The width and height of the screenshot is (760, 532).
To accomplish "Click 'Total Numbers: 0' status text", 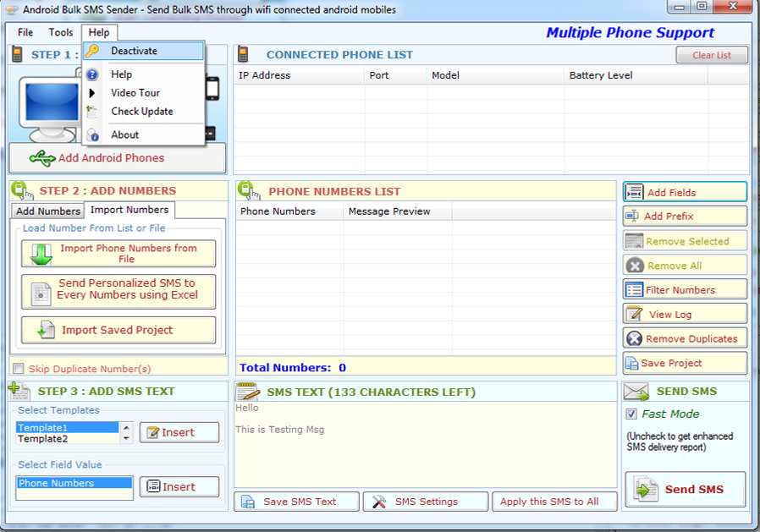I will [x=293, y=368].
